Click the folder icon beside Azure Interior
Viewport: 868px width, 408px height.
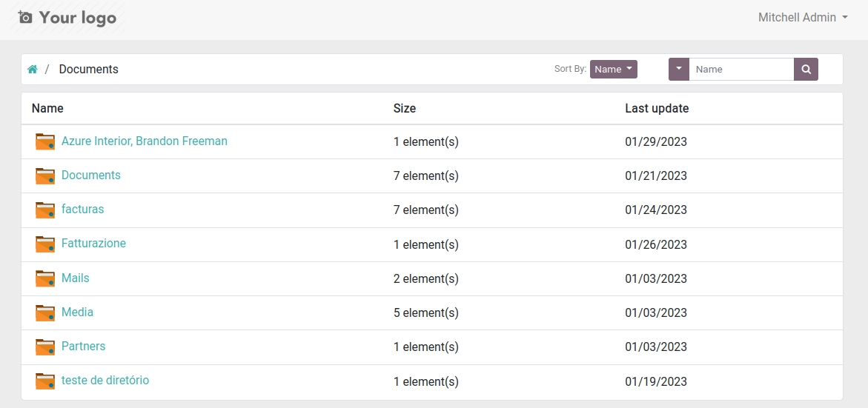coord(45,141)
